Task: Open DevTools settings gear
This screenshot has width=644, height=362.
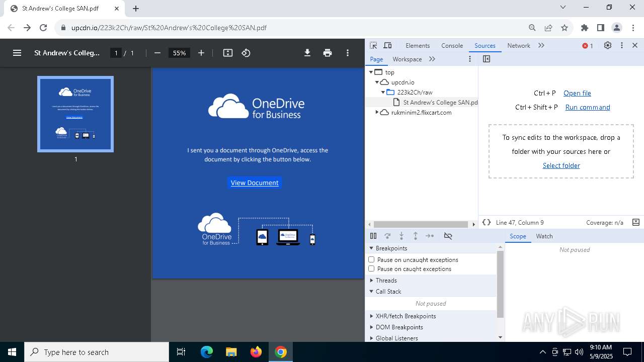Action: [x=608, y=45]
